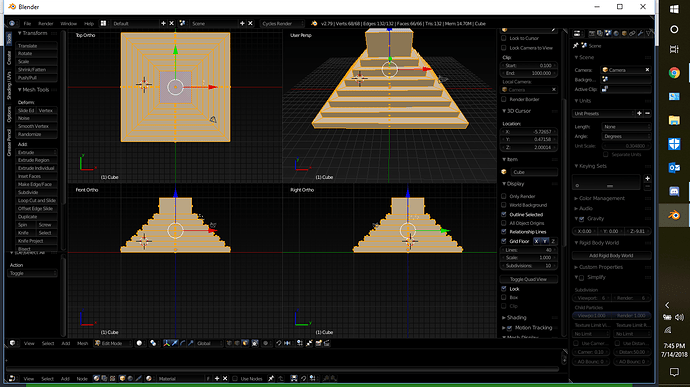Image resolution: width=690 pixels, height=387 pixels.
Task: Open the Mesh menu in viewport header
Action: [82, 343]
